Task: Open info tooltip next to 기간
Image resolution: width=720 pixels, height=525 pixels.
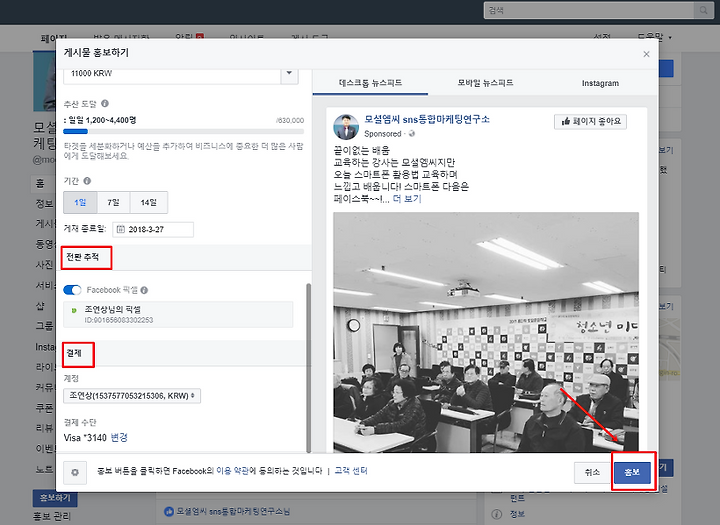Action: [x=87, y=181]
